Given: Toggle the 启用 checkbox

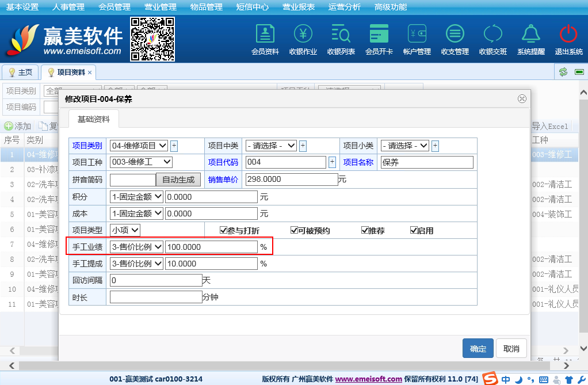Looking at the screenshot, I should 414,231.
